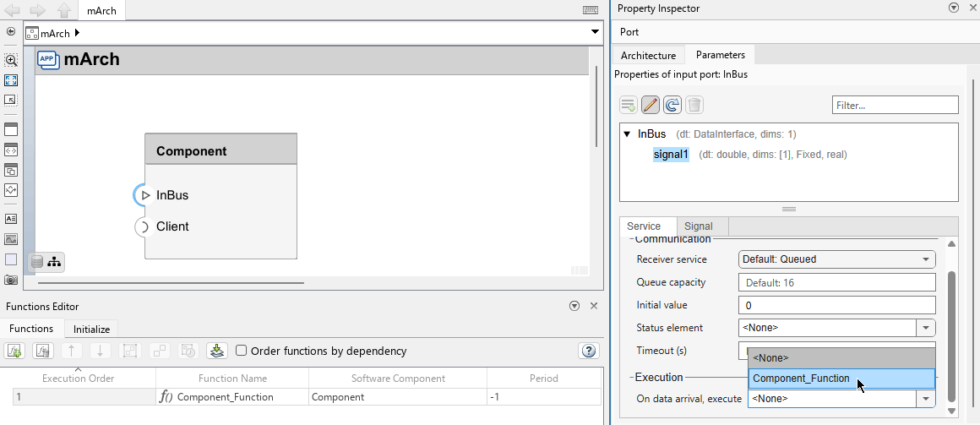Click the Delete Function icon in Functions Editor
This screenshot has width=980, height=425.
pyautogui.click(x=43, y=351)
